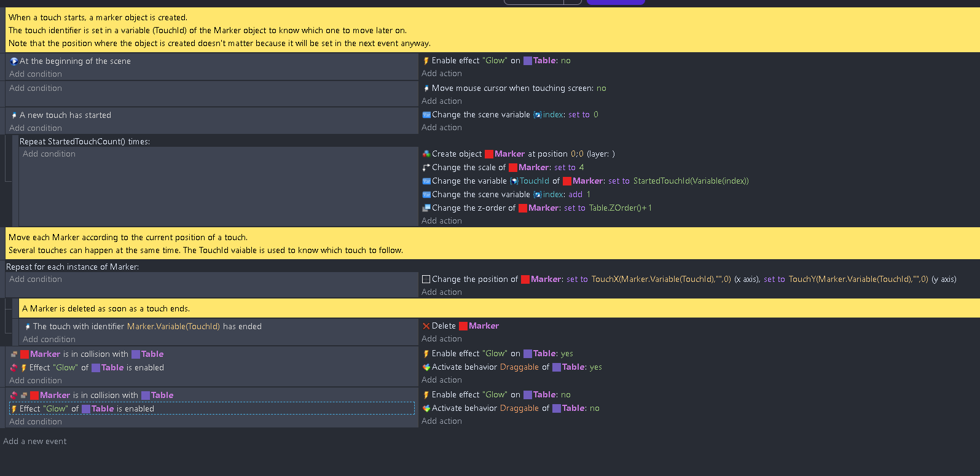Click Draggable behavior icon in 'Activate behavior: yes' action

[x=426, y=367]
